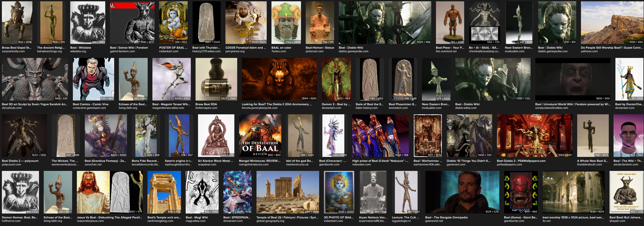Select the POSTER OF BAAL image
644x226 pixels.
coord(173,23)
